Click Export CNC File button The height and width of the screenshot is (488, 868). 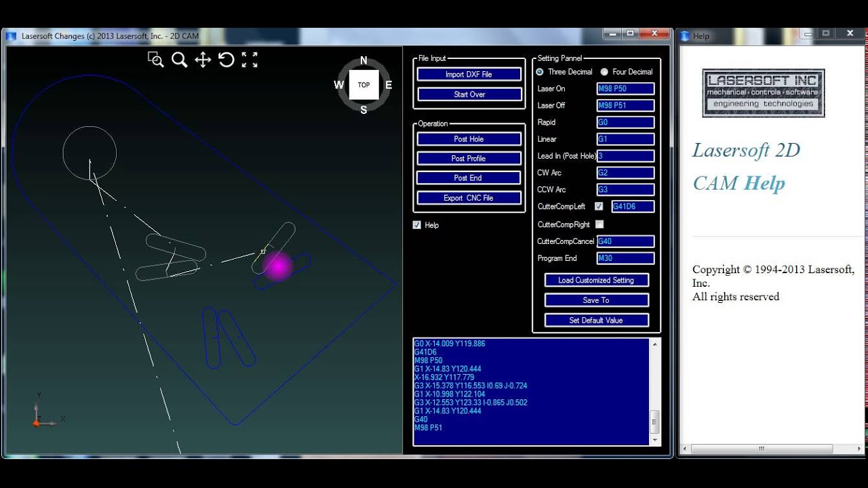click(x=469, y=198)
